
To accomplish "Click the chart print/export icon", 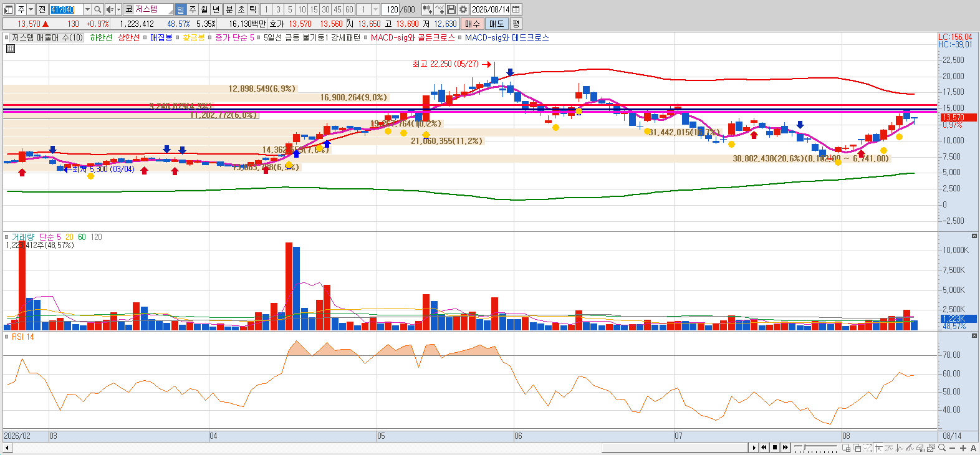I will coord(931,448).
